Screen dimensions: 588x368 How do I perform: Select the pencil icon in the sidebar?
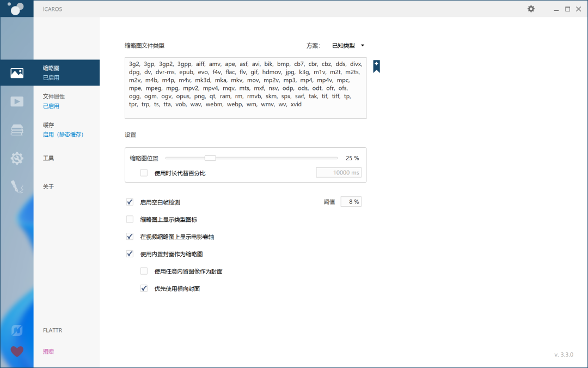click(x=17, y=186)
